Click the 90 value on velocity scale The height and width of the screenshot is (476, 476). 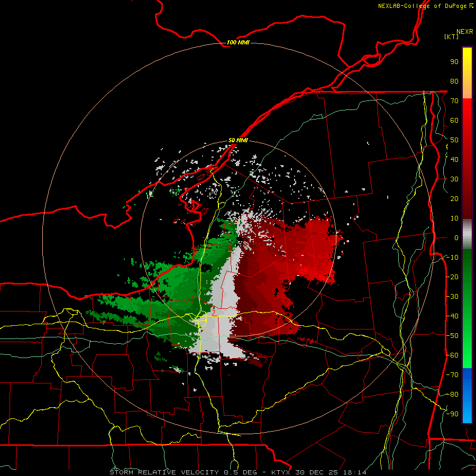pyautogui.click(x=454, y=62)
